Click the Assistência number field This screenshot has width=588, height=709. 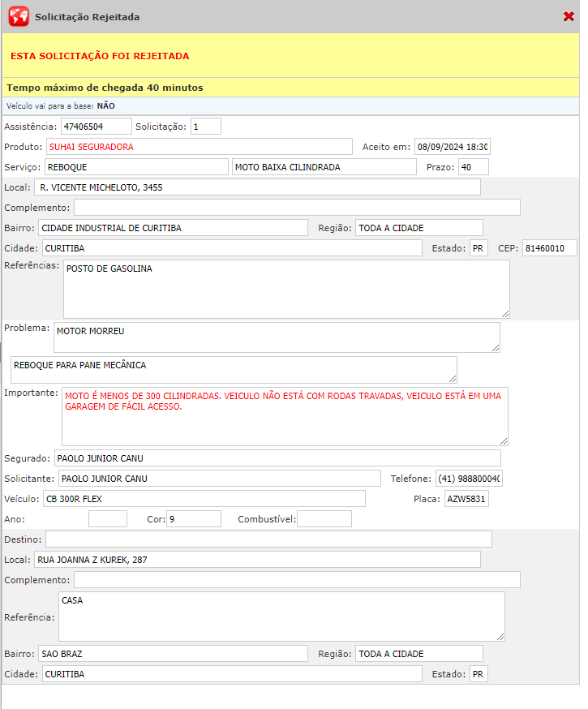(x=96, y=127)
